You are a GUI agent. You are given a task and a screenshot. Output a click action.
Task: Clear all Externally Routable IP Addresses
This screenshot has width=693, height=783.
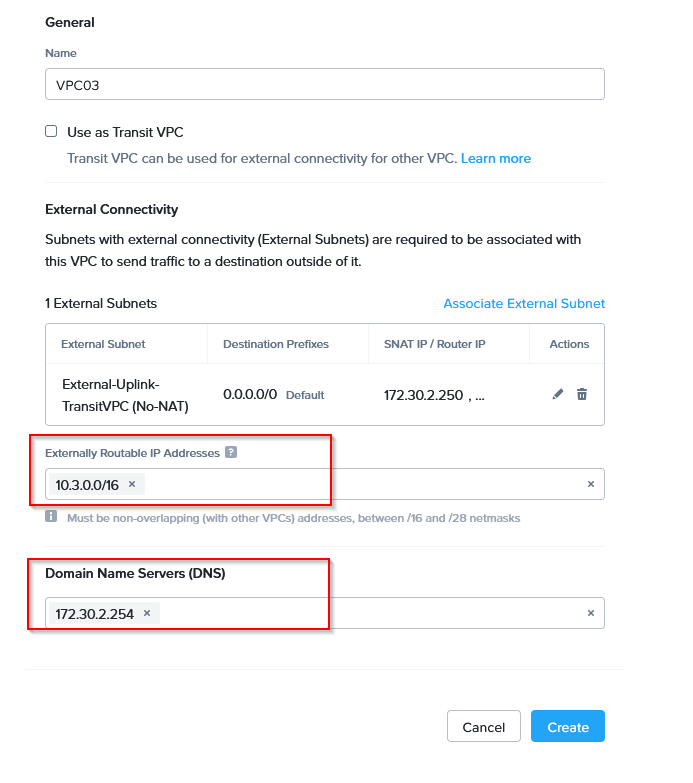pos(590,484)
